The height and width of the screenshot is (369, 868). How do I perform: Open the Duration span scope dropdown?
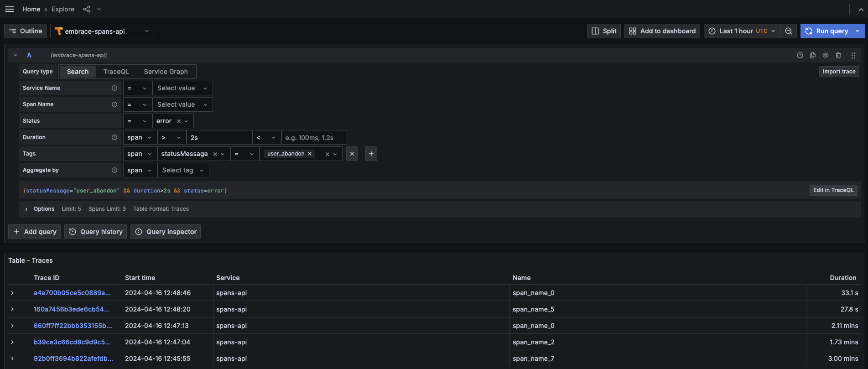[x=140, y=137]
